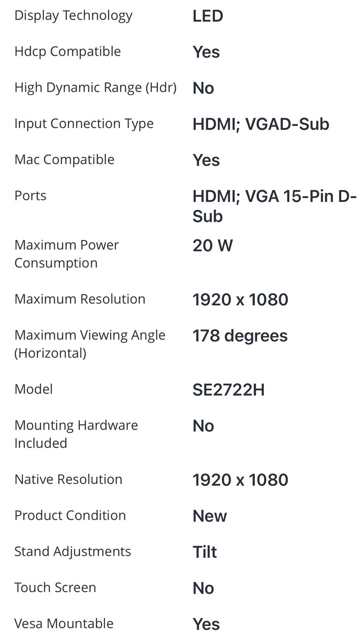364x640 pixels.
Task: Select the HDMI; VGA 15-Pin D-Sub value
Action: pos(274,206)
